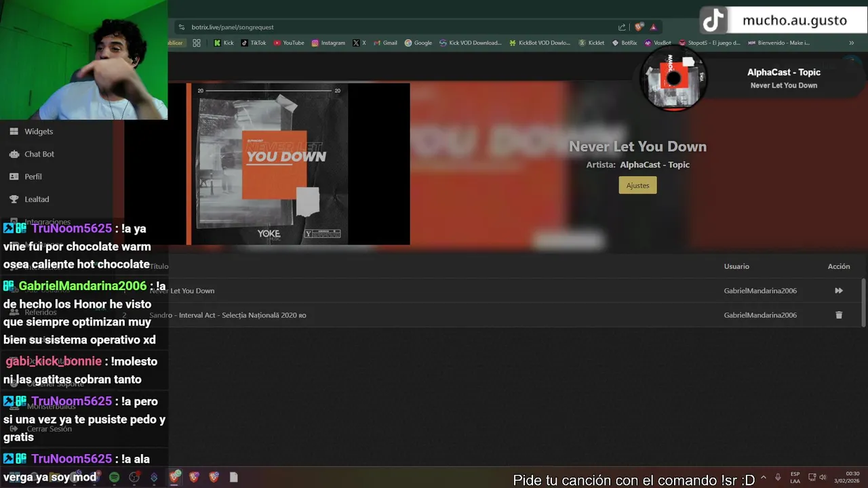
Task: Open the X bookmark
Action: click(359, 43)
